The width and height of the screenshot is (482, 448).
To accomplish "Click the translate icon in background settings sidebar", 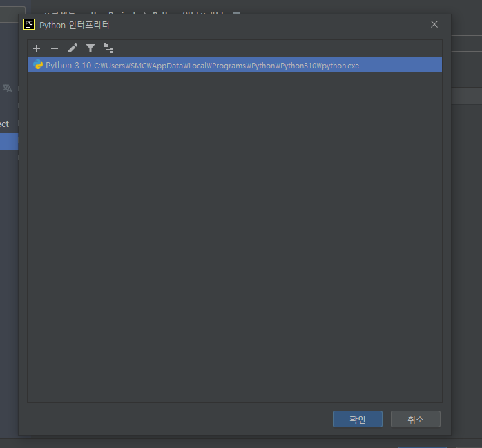I will [x=8, y=88].
